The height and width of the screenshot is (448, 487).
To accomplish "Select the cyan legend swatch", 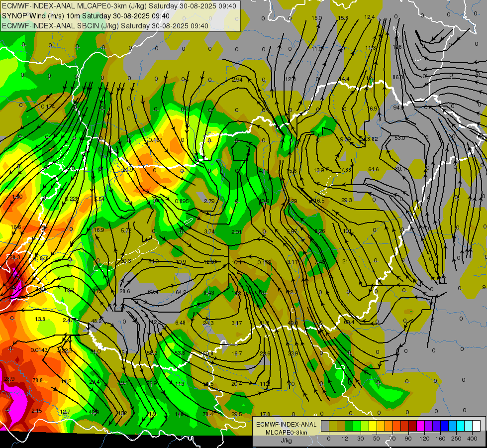I will click(x=460, y=426).
